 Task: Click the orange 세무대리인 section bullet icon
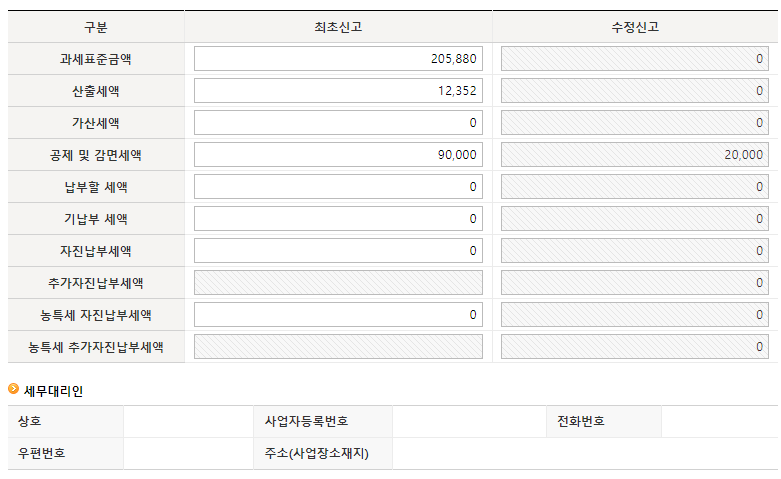(x=13, y=389)
